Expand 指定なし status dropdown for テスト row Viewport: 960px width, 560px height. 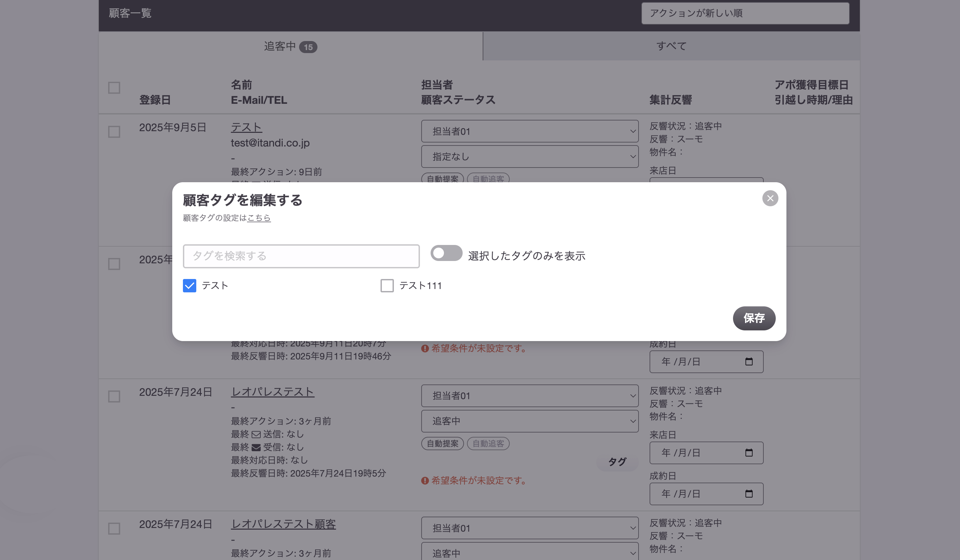pyautogui.click(x=529, y=157)
